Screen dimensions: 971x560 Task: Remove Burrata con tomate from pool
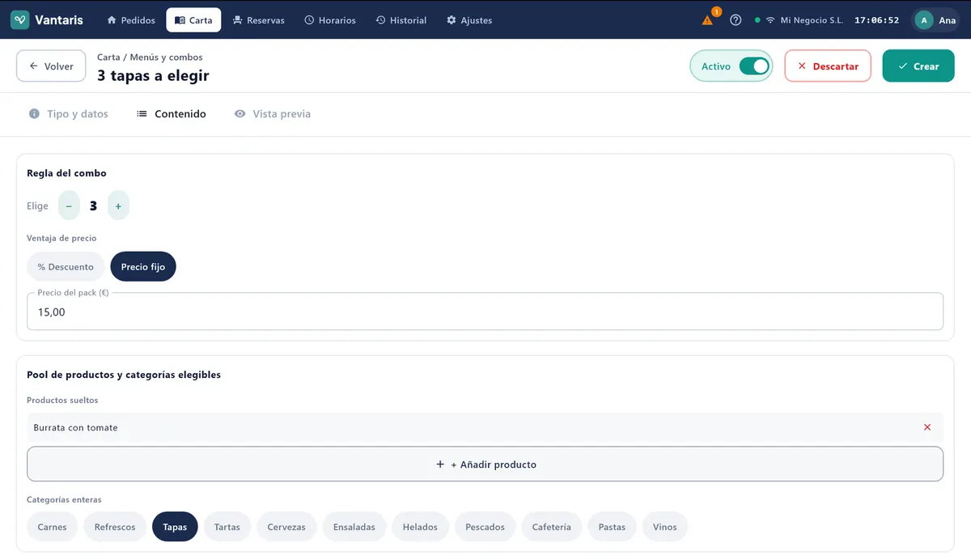(x=927, y=427)
